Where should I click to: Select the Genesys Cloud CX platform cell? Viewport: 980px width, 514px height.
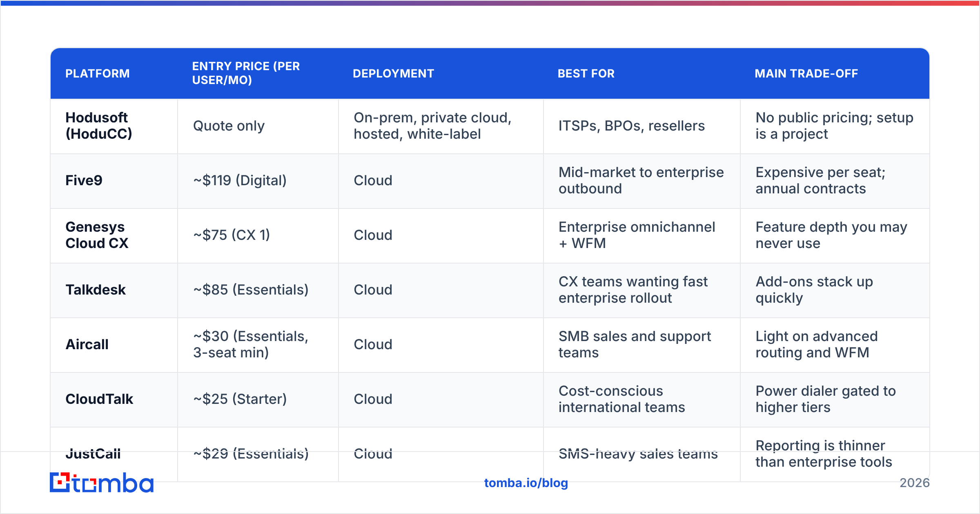(114, 236)
